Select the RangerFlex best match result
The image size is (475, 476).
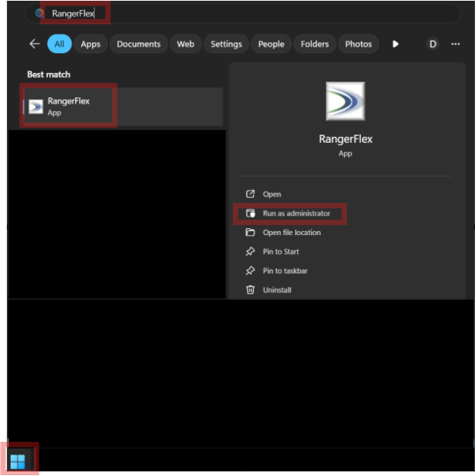click(68, 106)
